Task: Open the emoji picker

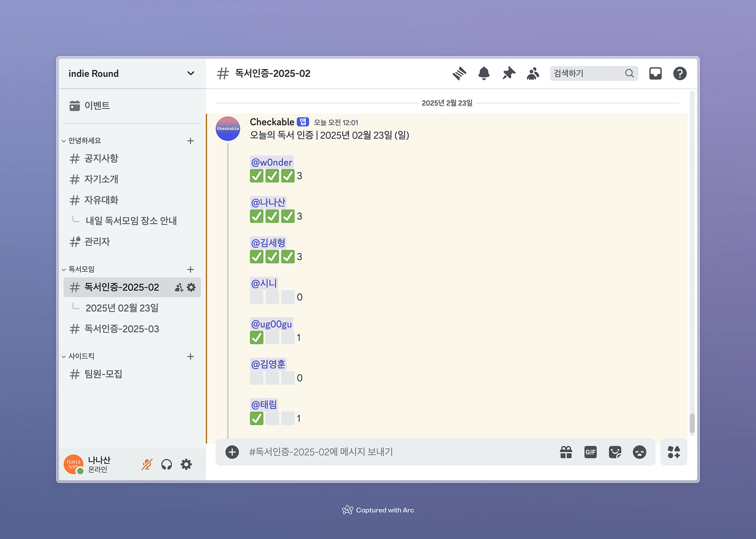Action: pyautogui.click(x=639, y=452)
